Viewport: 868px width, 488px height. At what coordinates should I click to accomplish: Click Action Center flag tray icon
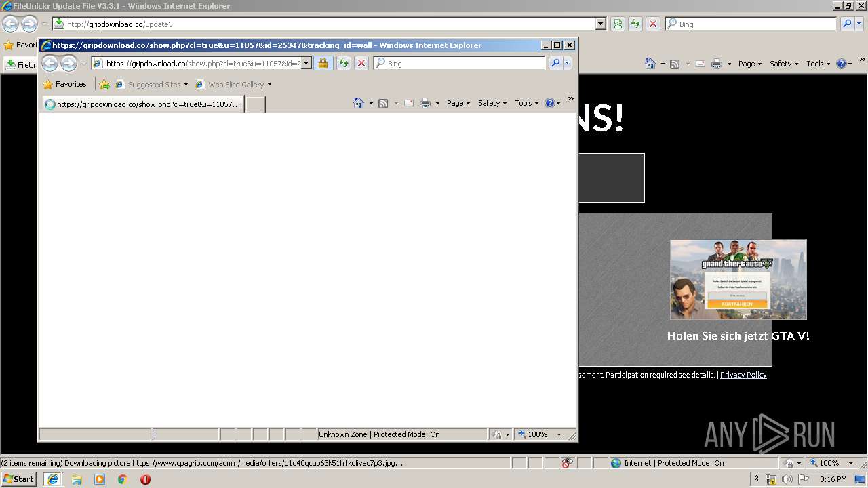pyautogui.click(x=804, y=479)
